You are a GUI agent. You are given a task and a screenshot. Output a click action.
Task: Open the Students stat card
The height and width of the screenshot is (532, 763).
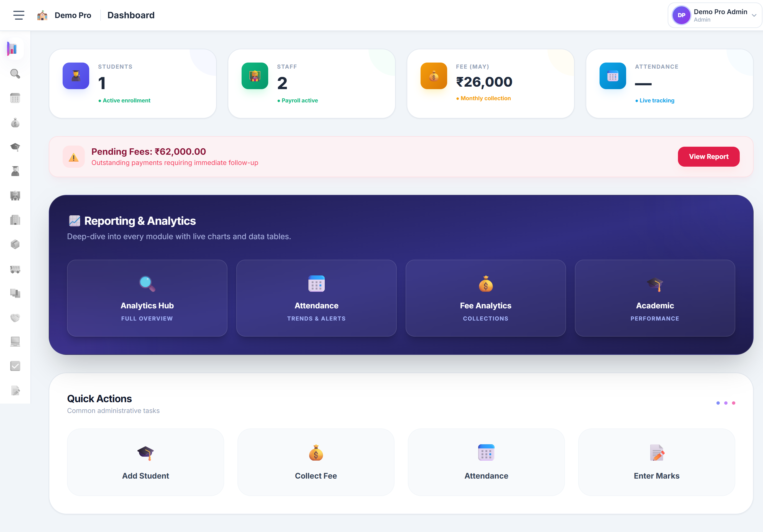click(x=133, y=84)
